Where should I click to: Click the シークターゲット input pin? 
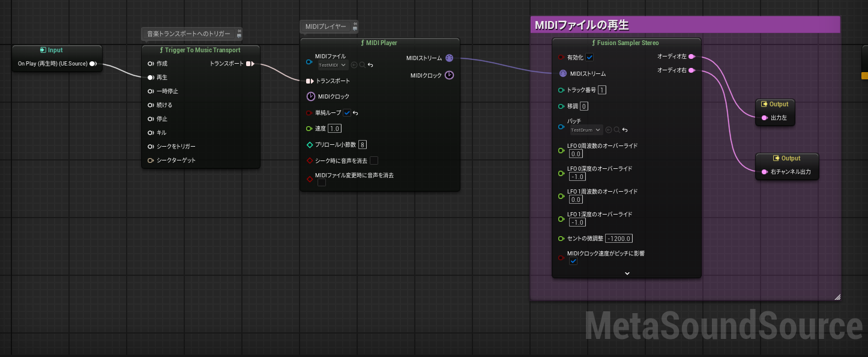(x=151, y=160)
